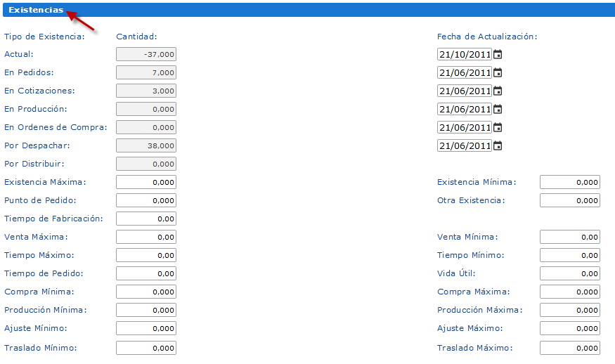The width and height of the screenshot is (615, 364).
Task: Open calendar icon for En Ordenes de Compra date
Action: coord(498,127)
